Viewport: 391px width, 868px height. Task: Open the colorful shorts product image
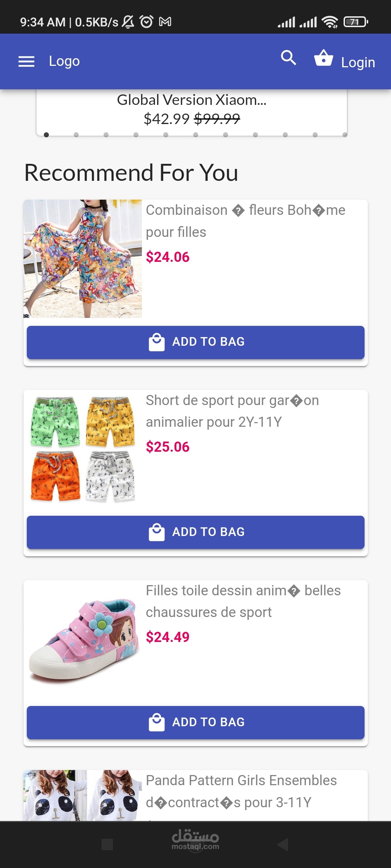coord(83,449)
